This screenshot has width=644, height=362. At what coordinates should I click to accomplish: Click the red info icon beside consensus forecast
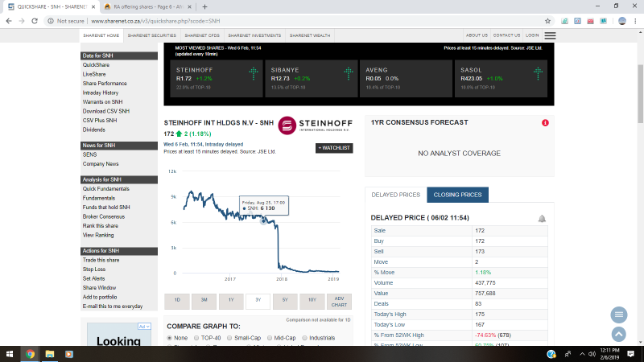coord(546,123)
